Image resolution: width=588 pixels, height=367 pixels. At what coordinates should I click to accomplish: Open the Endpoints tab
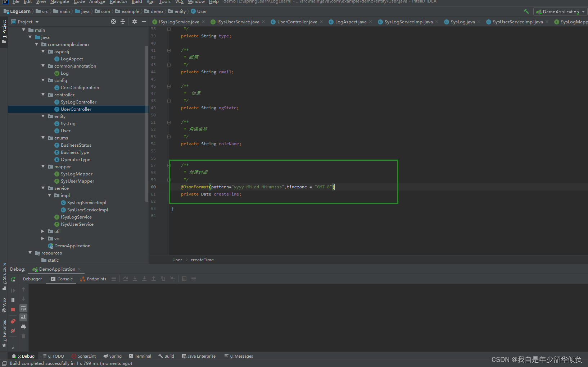point(93,279)
